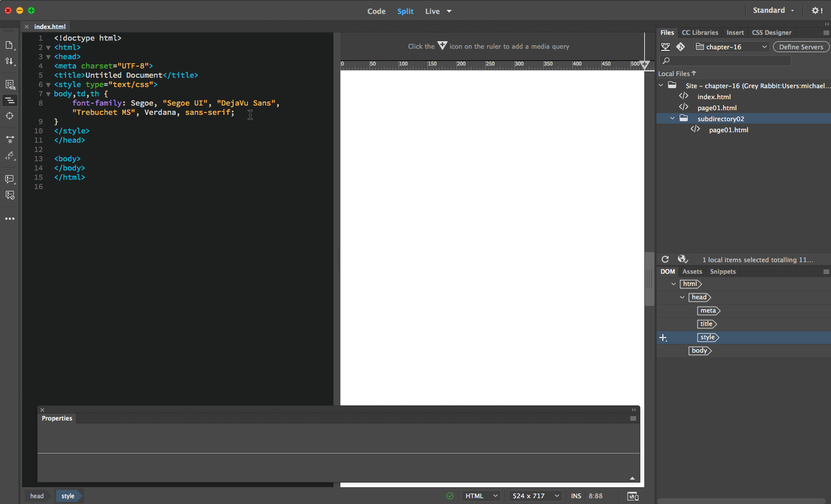Viewport: 831px width, 504px height.
Task: Open the chapter-16 site dropdown
Action: click(x=732, y=47)
